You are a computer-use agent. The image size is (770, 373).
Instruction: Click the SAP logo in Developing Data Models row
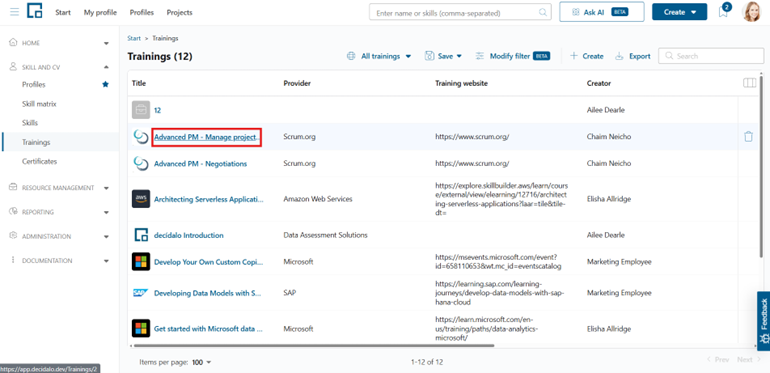click(x=141, y=293)
